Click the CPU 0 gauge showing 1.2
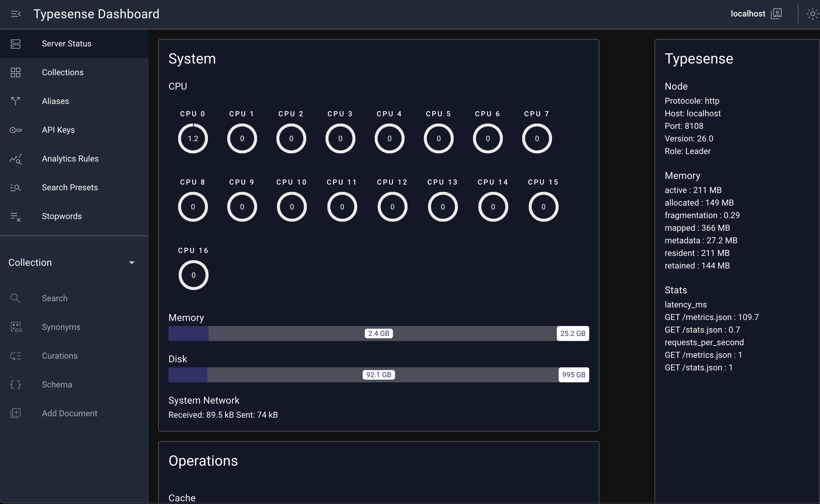 [193, 138]
